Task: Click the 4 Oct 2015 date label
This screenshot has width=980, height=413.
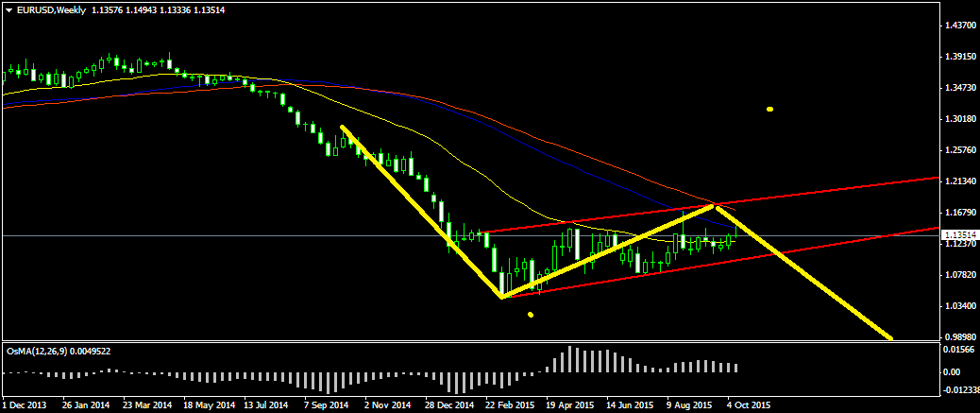Action: pos(749,405)
